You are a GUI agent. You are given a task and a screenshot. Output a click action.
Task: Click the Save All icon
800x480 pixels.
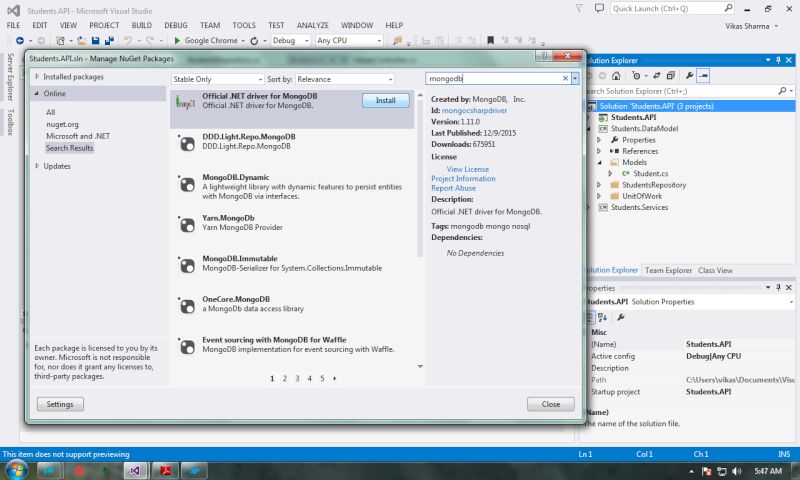pos(109,40)
